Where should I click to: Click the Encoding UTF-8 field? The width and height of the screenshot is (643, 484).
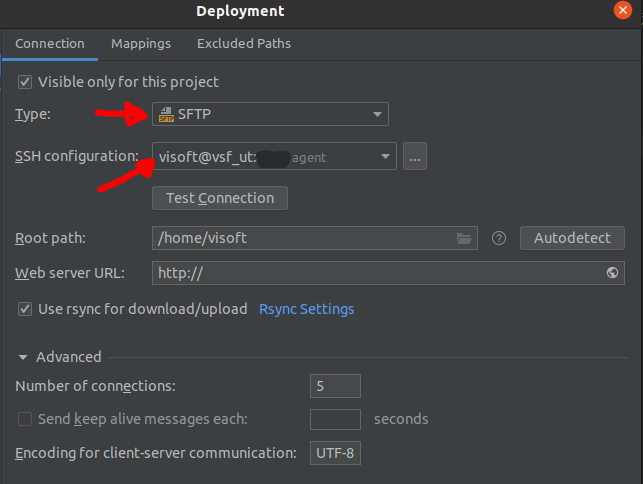pyautogui.click(x=335, y=453)
